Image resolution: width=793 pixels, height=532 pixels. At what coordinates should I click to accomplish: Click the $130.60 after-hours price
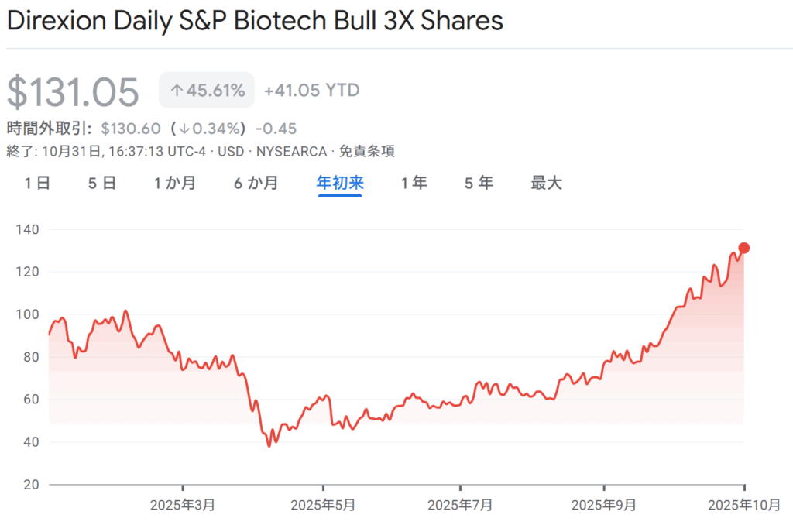point(131,128)
